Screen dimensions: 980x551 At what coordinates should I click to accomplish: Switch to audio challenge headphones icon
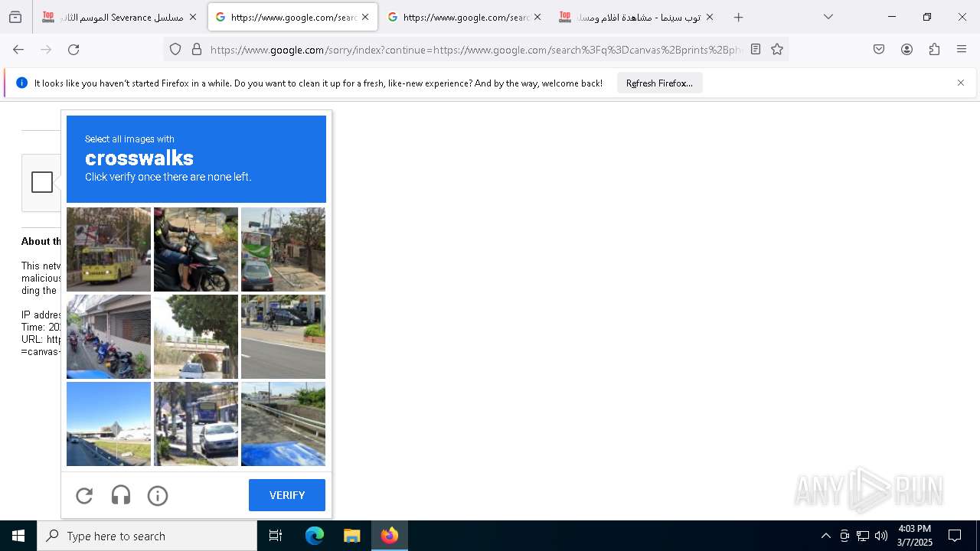(121, 496)
